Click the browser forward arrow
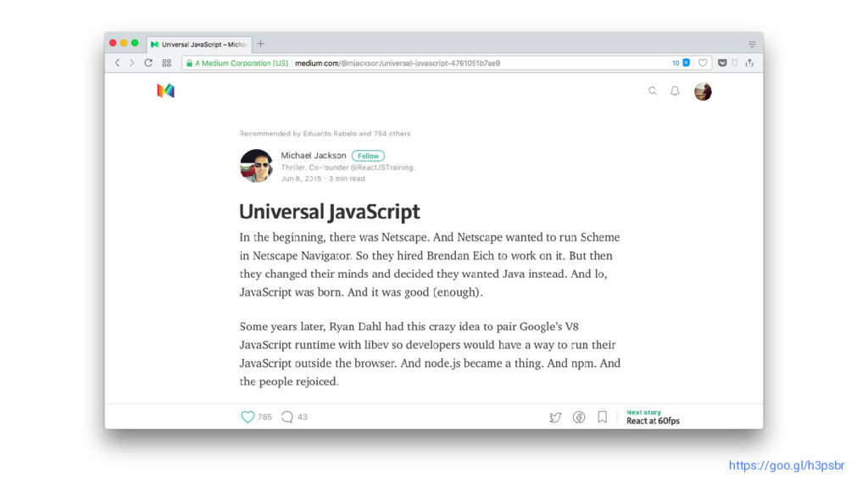 [131, 63]
